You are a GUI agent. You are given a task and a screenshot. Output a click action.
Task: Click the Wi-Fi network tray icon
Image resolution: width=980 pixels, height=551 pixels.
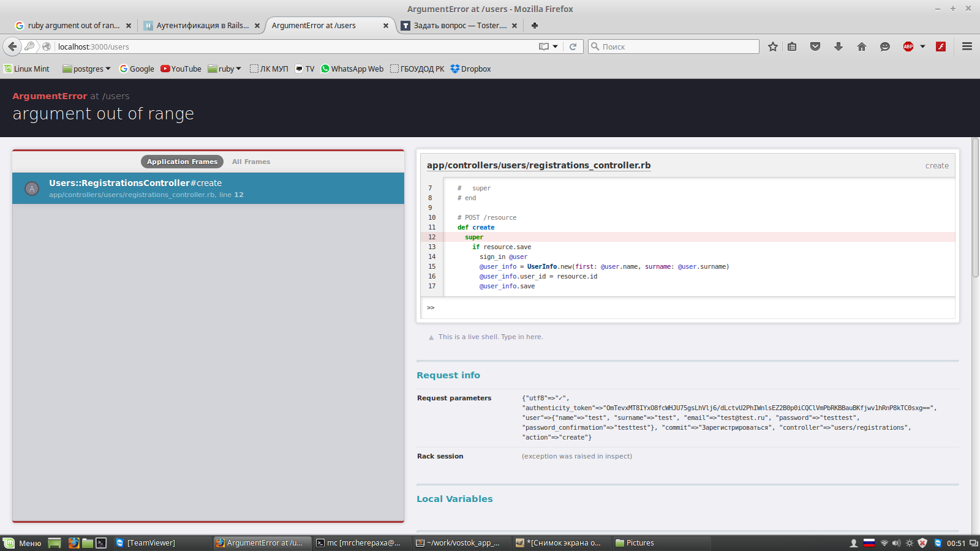point(884,543)
